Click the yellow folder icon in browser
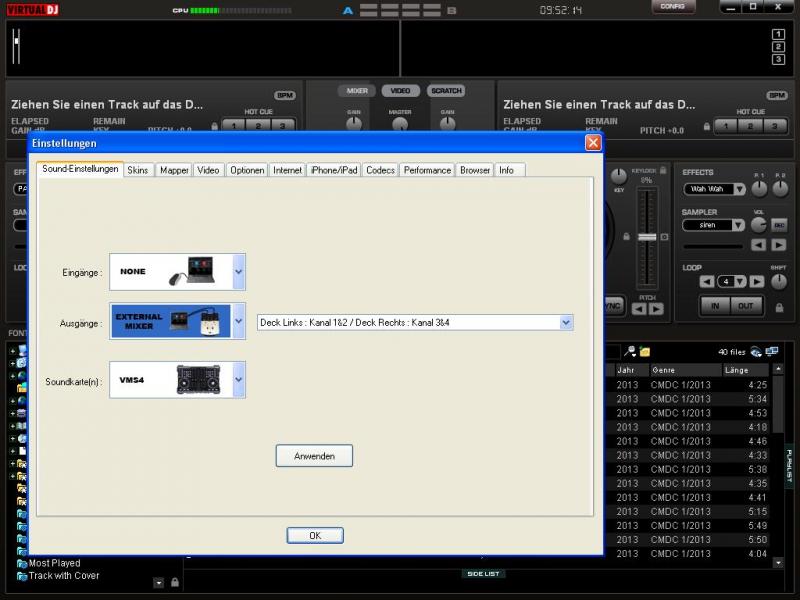The image size is (800, 600). [645, 352]
